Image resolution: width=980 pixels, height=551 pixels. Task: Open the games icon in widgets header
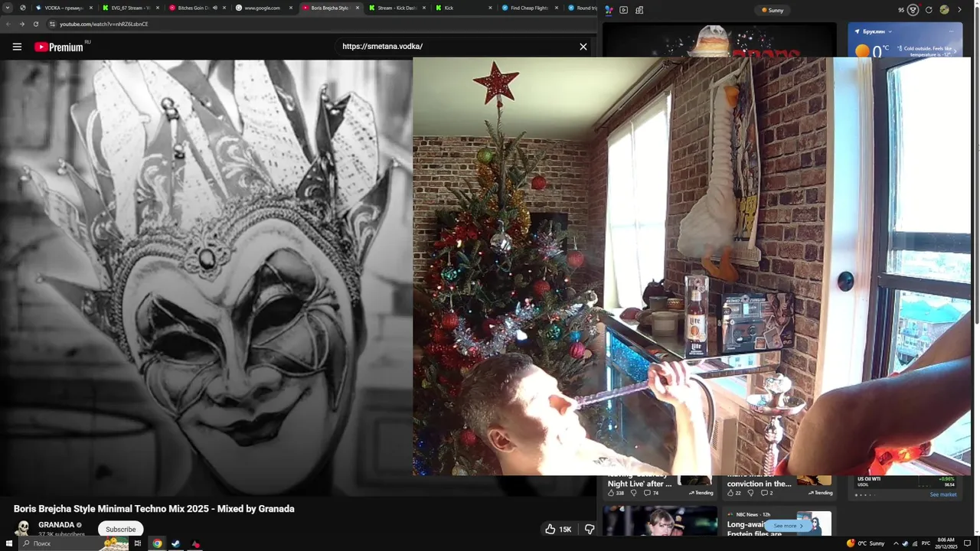point(639,10)
